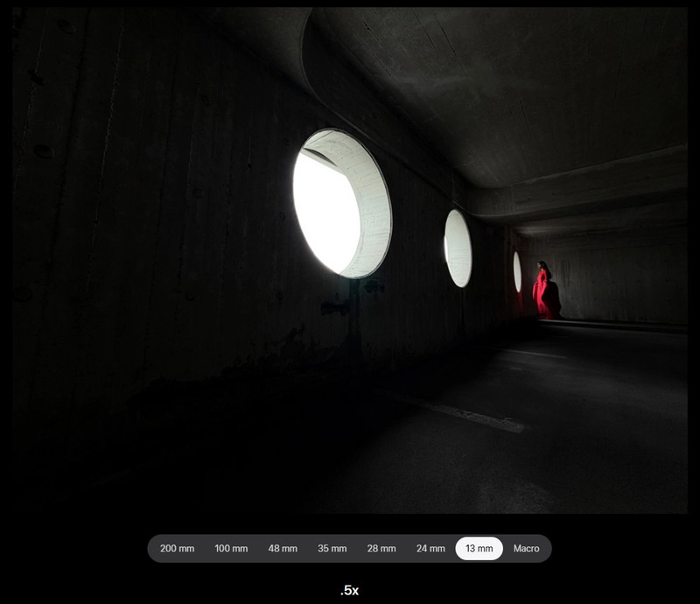Viewport: 700px width, 604px height.
Task: Switch to the 24 mm lens
Action: coord(430,549)
